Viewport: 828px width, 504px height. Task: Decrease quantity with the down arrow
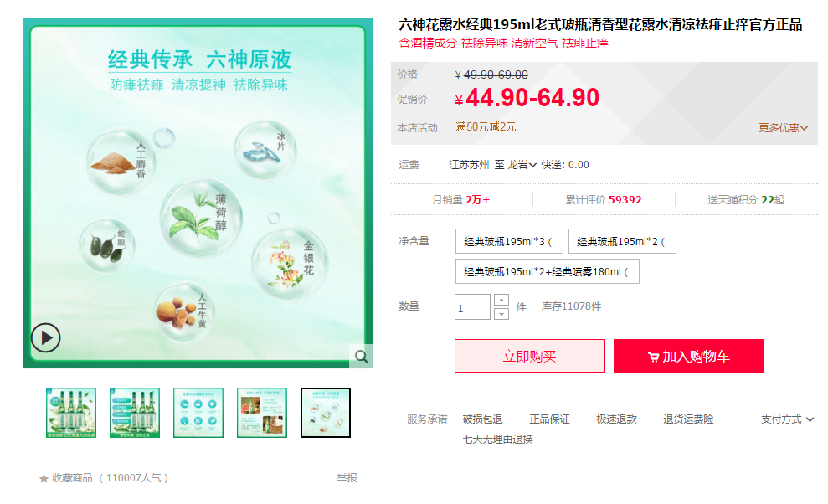501,314
